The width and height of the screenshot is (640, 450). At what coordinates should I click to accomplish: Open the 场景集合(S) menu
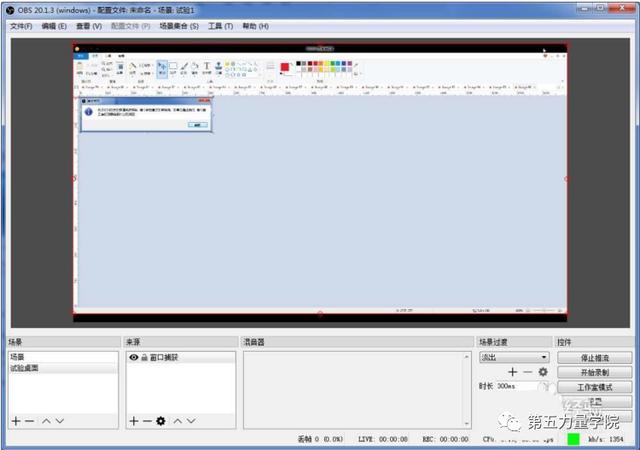point(179,26)
